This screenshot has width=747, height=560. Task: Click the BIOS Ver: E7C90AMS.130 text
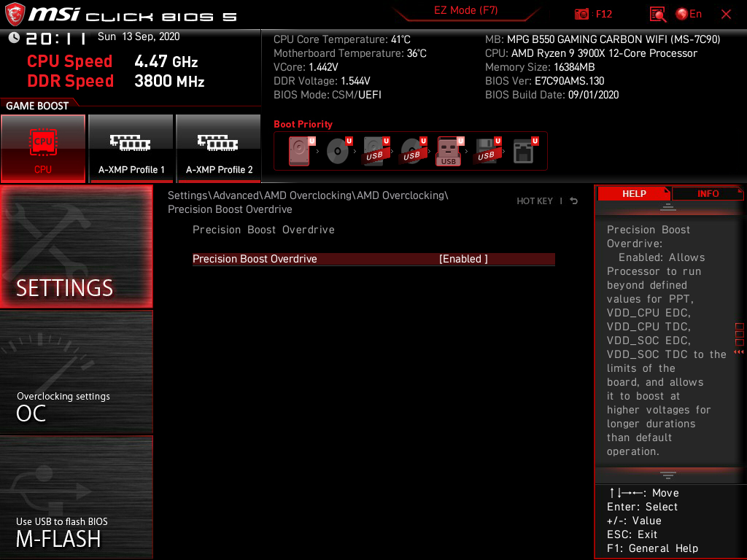point(544,81)
